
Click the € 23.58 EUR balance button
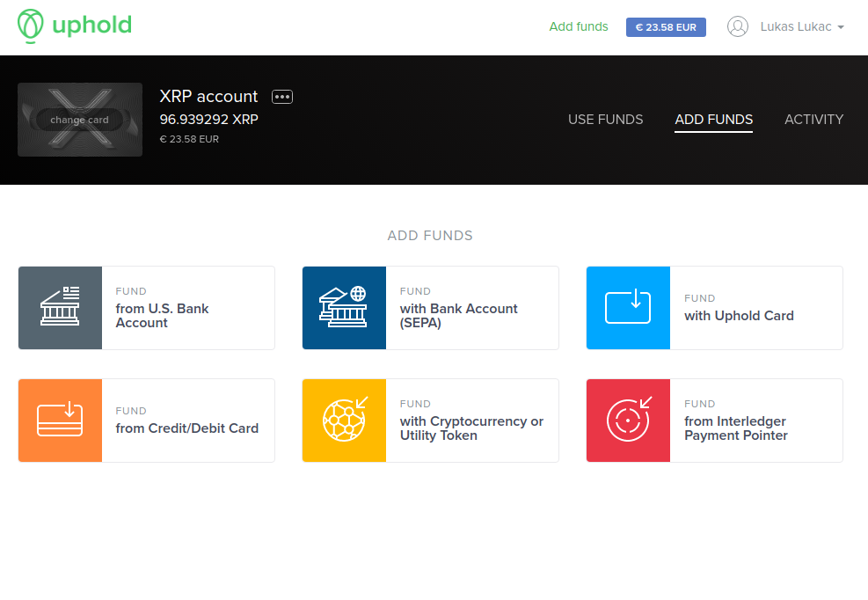[666, 27]
